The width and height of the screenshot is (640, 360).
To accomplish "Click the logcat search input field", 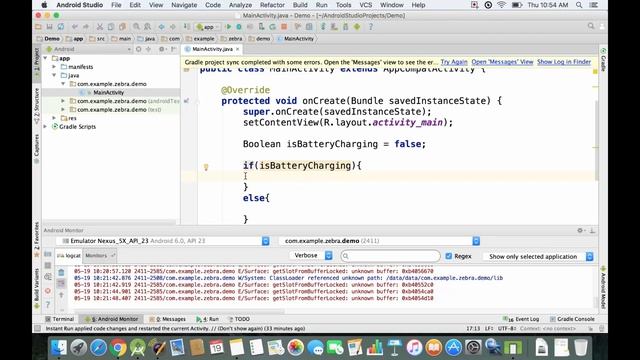I will (390, 256).
